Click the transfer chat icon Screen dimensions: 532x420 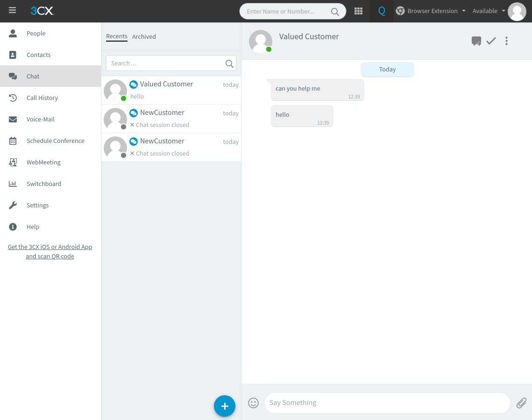(476, 41)
